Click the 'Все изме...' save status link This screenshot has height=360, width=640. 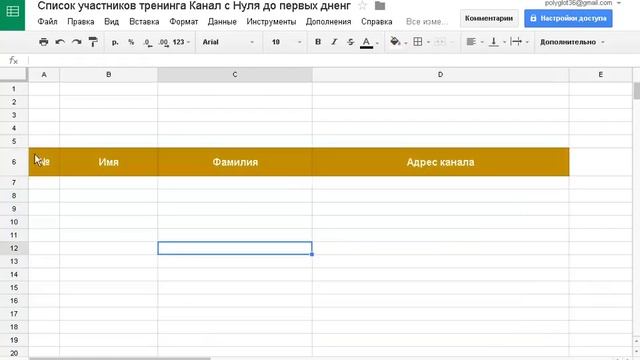coord(427,22)
